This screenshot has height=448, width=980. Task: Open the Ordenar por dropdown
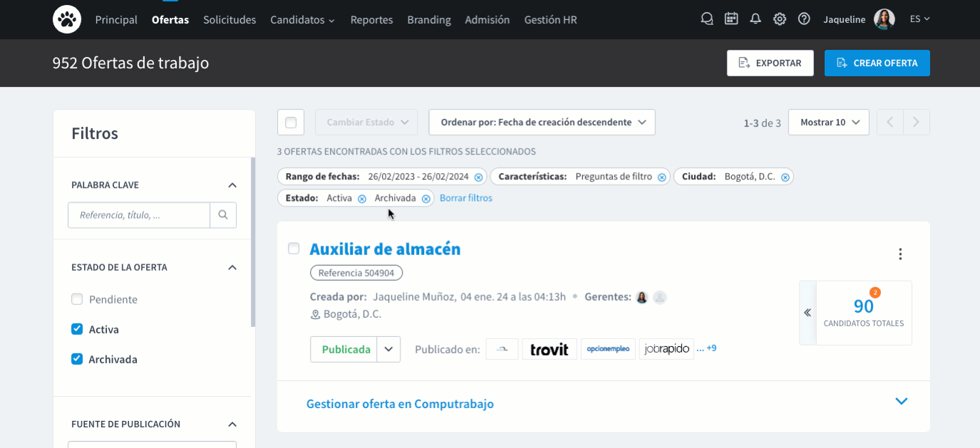[542, 123]
